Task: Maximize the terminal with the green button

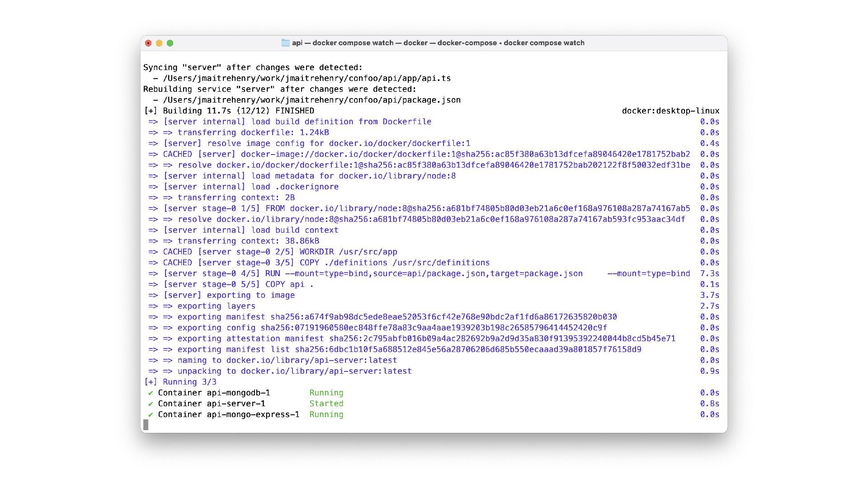Action: 170,43
